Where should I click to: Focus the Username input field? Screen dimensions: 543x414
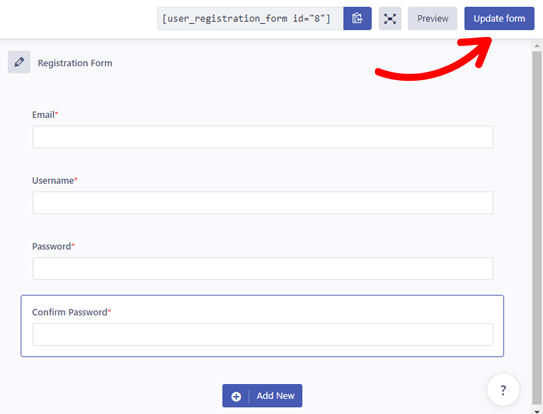pyautogui.click(x=263, y=203)
